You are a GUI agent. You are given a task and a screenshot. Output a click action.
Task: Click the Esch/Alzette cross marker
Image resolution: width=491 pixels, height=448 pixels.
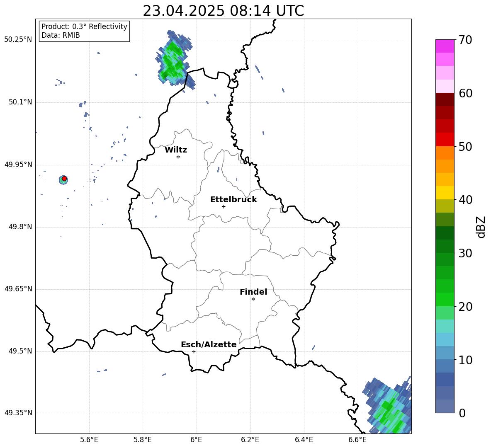tap(194, 351)
